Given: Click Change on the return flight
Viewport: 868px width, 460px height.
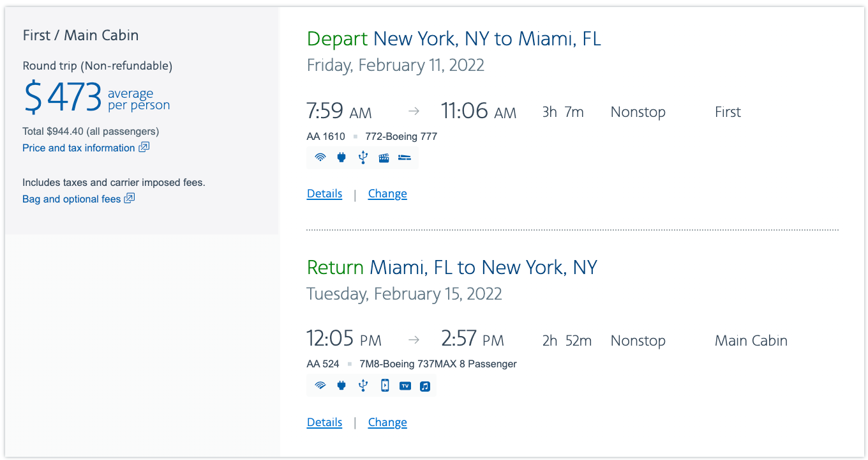Looking at the screenshot, I should tap(387, 422).
